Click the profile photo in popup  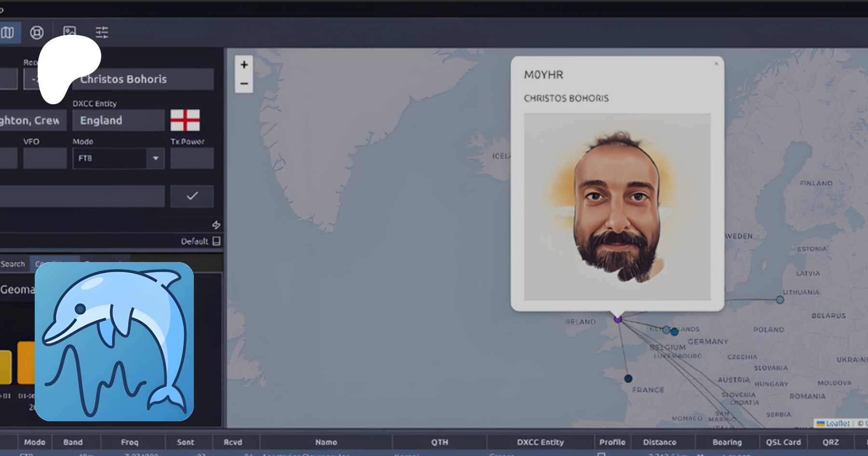pos(617,207)
